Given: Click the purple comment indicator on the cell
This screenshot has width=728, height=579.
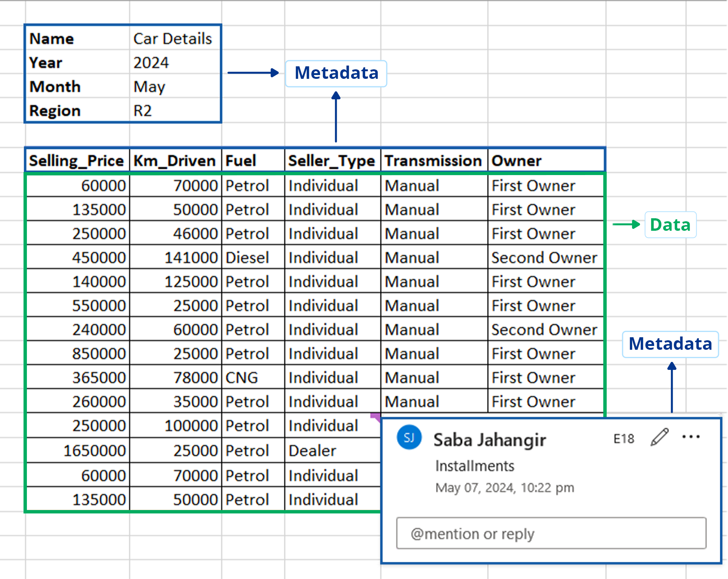Looking at the screenshot, I should click(375, 417).
